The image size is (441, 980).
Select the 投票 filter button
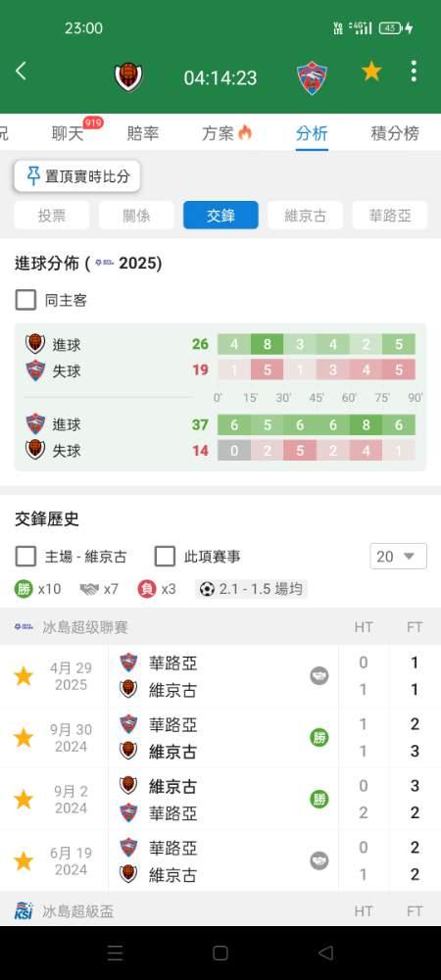point(52,216)
